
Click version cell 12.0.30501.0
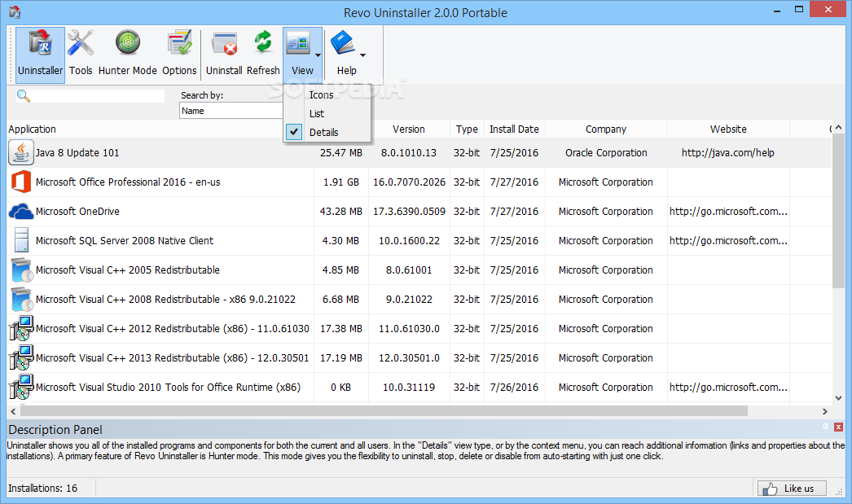[409, 358]
